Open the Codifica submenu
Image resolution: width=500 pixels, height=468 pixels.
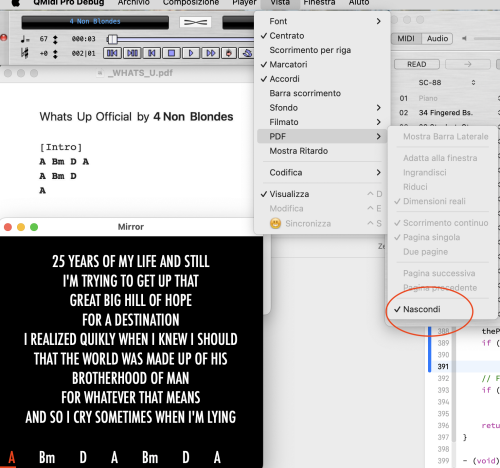point(322,172)
